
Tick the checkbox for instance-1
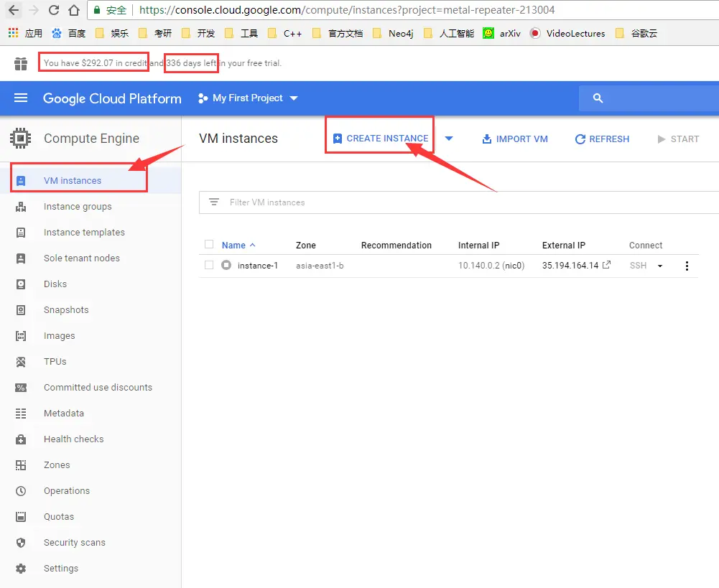click(x=209, y=265)
